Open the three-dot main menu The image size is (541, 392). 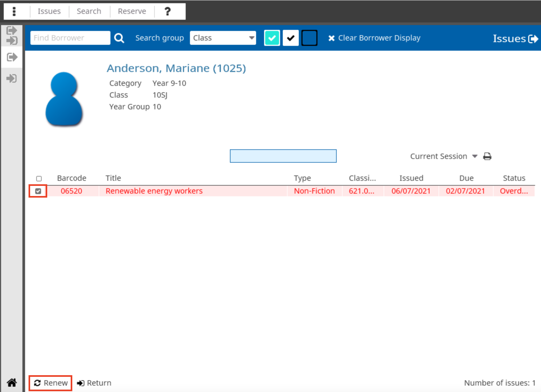pos(14,11)
